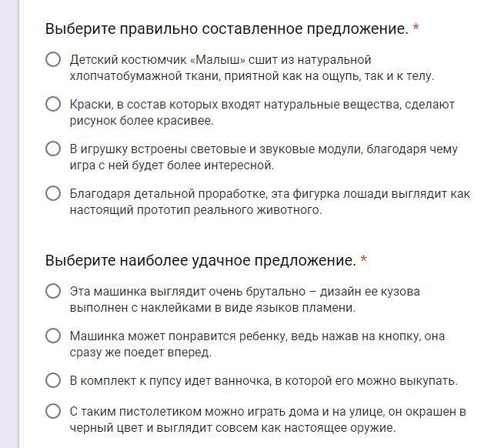The height and width of the screenshot is (448, 484).
Task: Choose radio button for «Машинка может понравится» option
Action: [x=53, y=336]
